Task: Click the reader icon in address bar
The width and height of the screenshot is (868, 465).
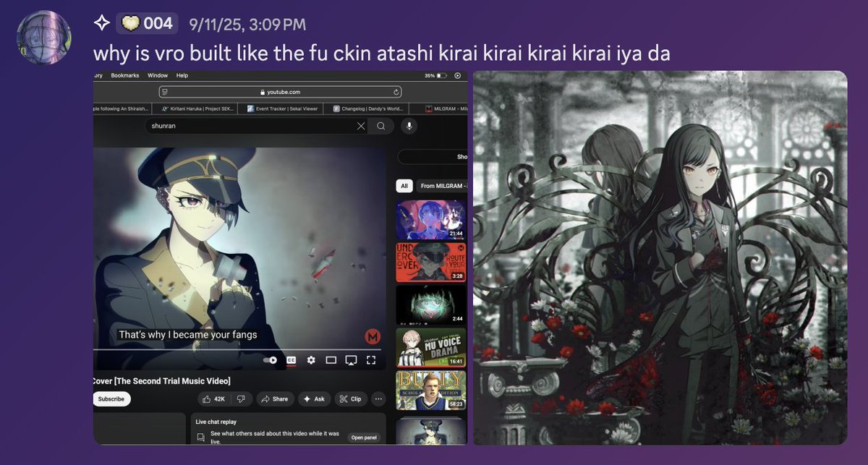Action: tap(166, 92)
